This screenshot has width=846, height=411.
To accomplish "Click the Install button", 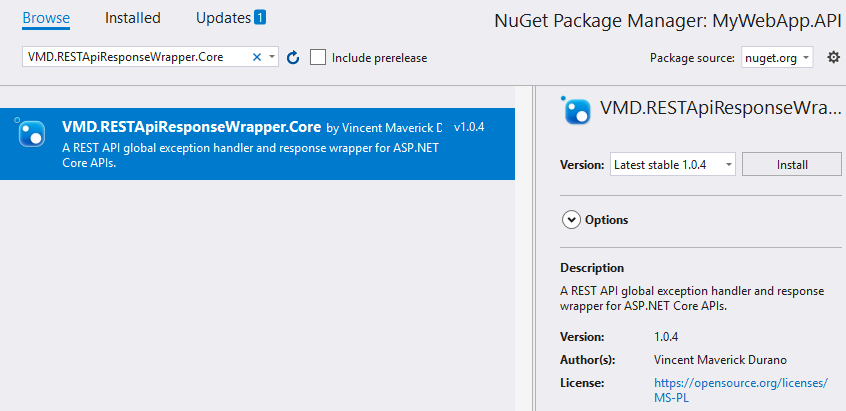I will 792,165.
